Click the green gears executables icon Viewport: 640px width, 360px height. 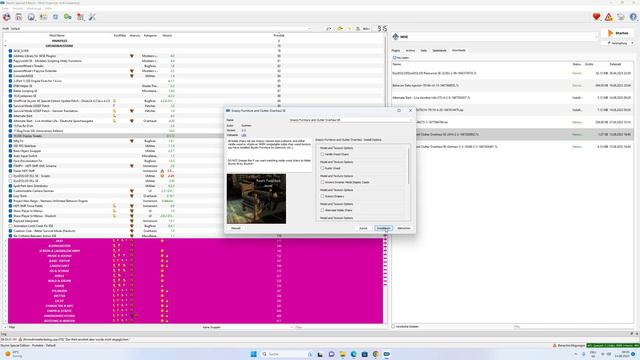click(x=68, y=17)
